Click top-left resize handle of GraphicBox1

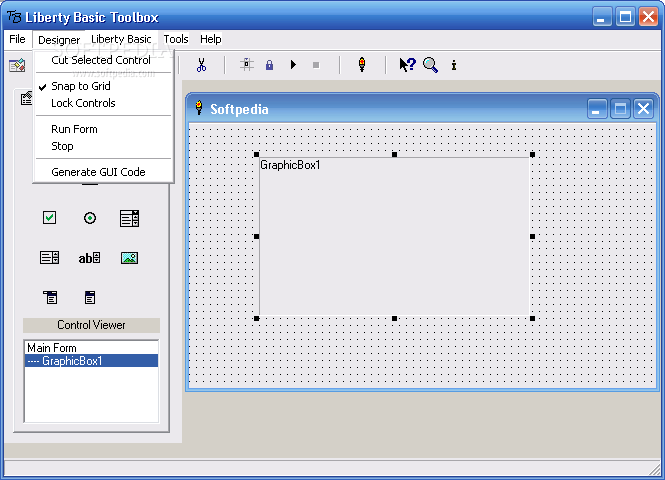coord(257,155)
